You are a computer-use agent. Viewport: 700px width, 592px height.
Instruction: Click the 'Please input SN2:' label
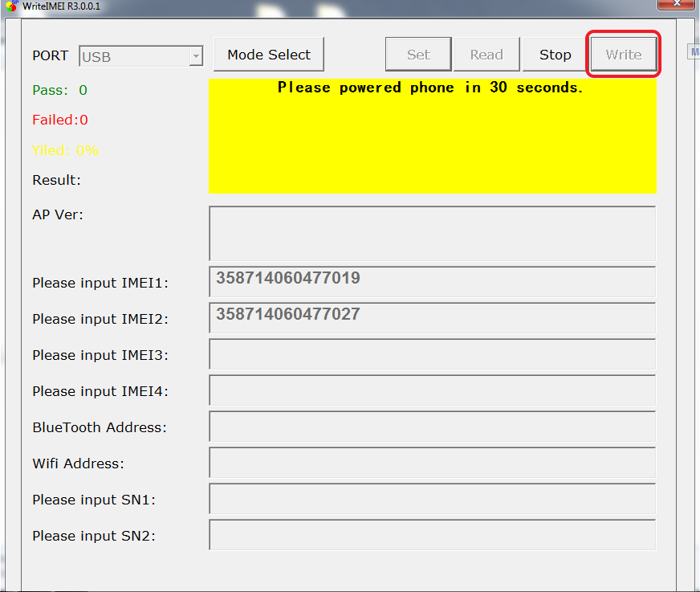click(x=94, y=536)
